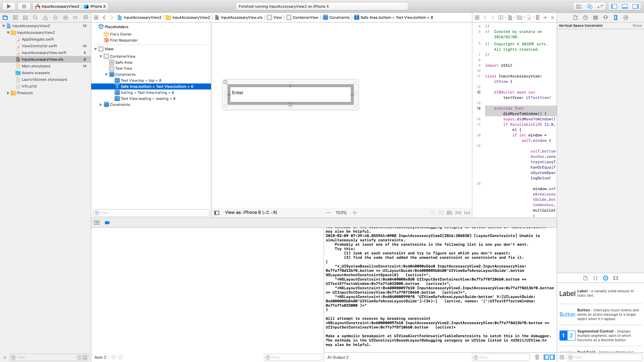Expand the Products folder
Screen dimensions: 644x362
[x=8, y=93]
